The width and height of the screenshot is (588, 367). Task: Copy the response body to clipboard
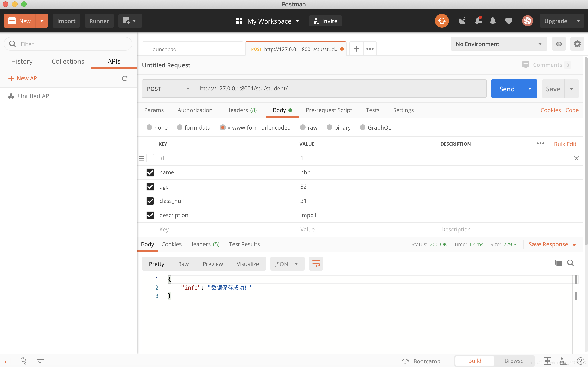point(558,263)
